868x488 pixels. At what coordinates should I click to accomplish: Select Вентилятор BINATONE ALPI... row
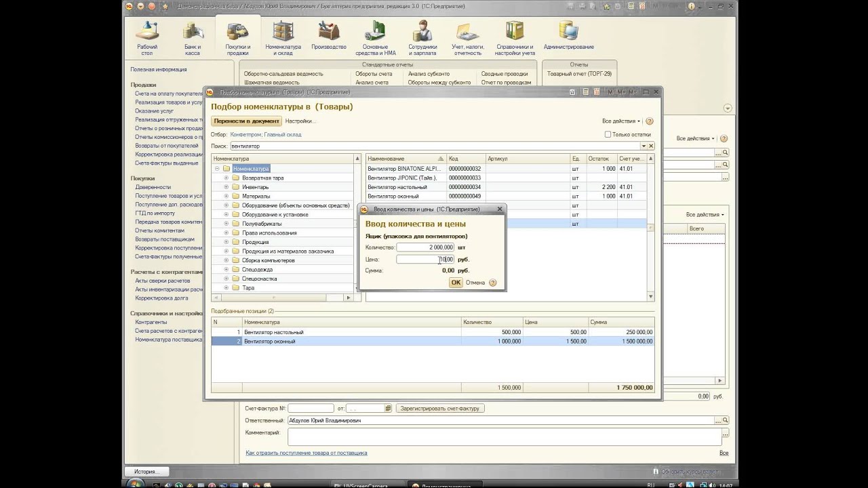coord(506,169)
